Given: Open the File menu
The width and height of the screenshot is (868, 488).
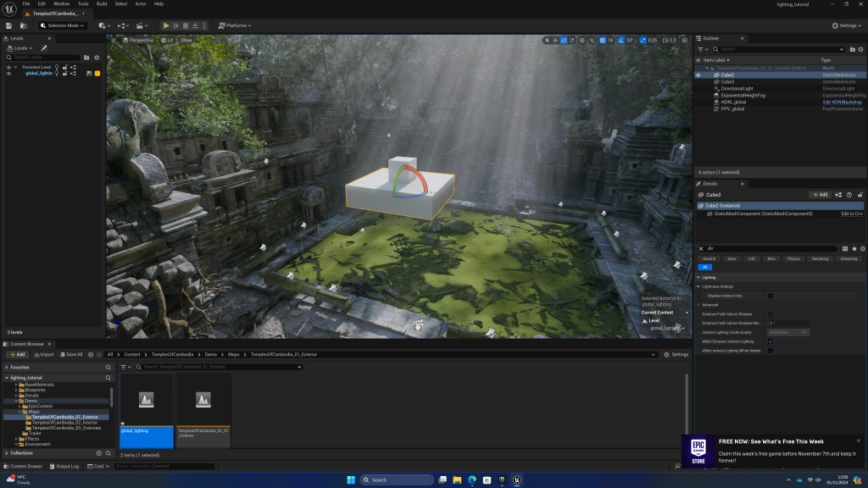Looking at the screenshot, I should coord(26,4).
